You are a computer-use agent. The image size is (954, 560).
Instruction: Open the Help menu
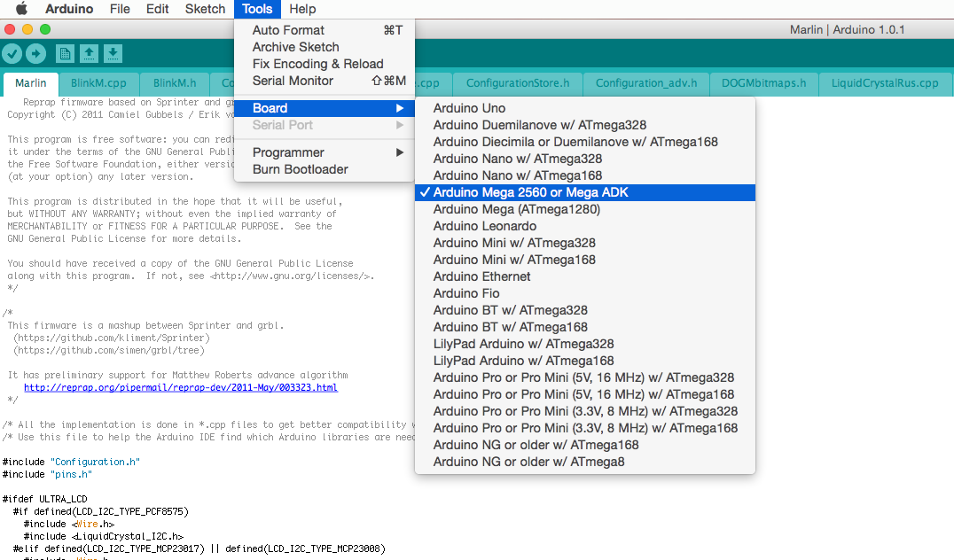(x=302, y=9)
